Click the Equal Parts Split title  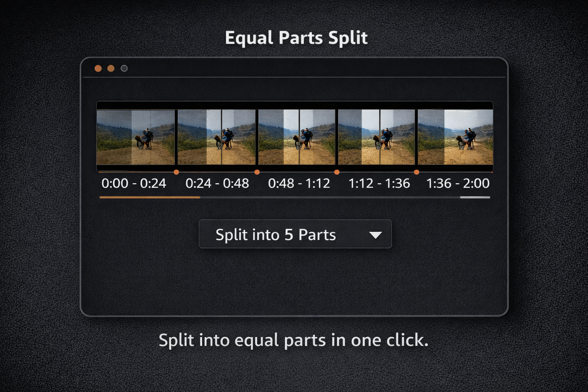[297, 38]
